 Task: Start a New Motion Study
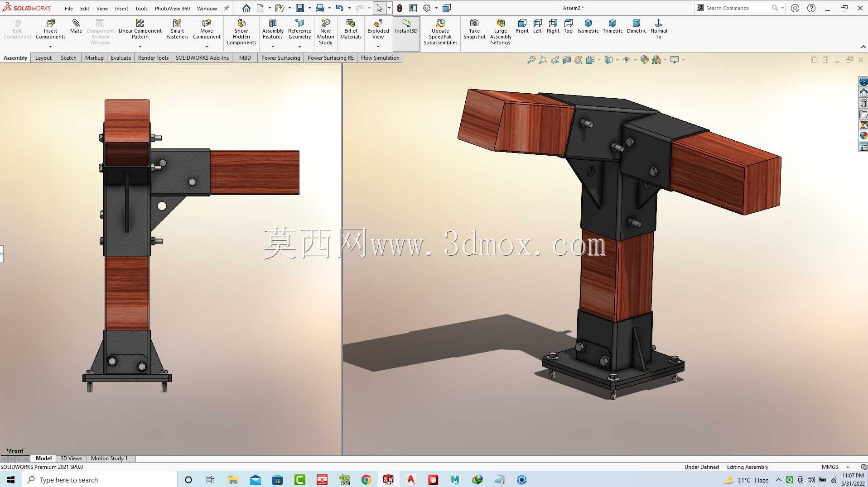(x=325, y=32)
